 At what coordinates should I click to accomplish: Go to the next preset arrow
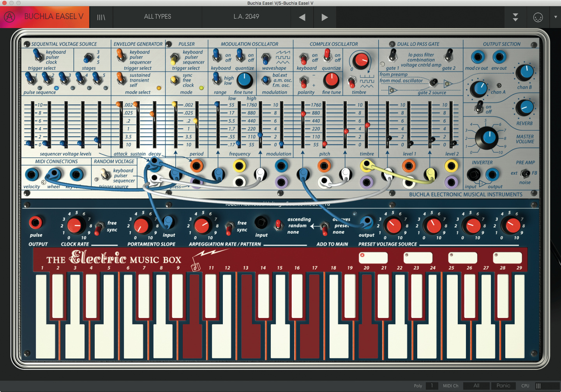tap(325, 17)
